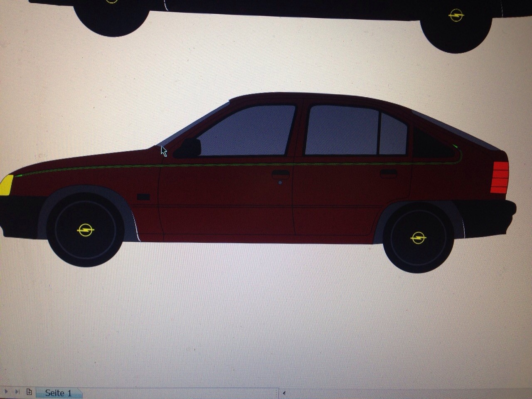Select the front door keyhole dot
The image size is (532, 399).
click(x=280, y=182)
